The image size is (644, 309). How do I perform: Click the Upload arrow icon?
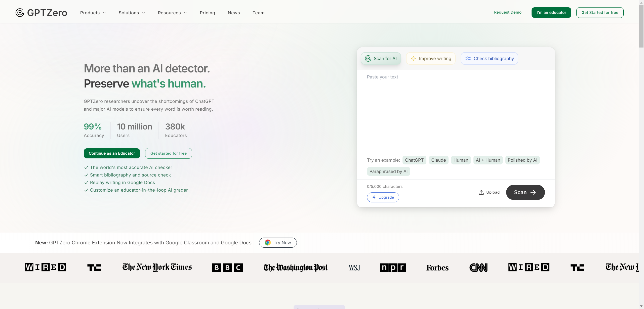tap(481, 192)
